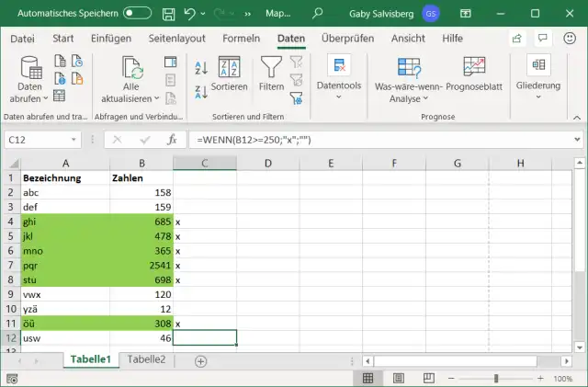Click the undo arrow icon
Image resolution: width=588 pixels, height=387 pixels.
pos(190,13)
